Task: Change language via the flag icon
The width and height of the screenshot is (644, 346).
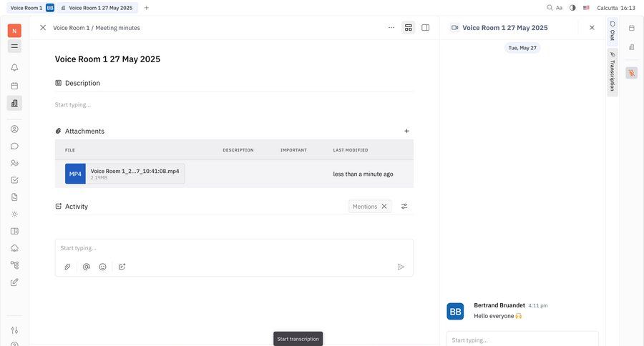Action: 586,8
